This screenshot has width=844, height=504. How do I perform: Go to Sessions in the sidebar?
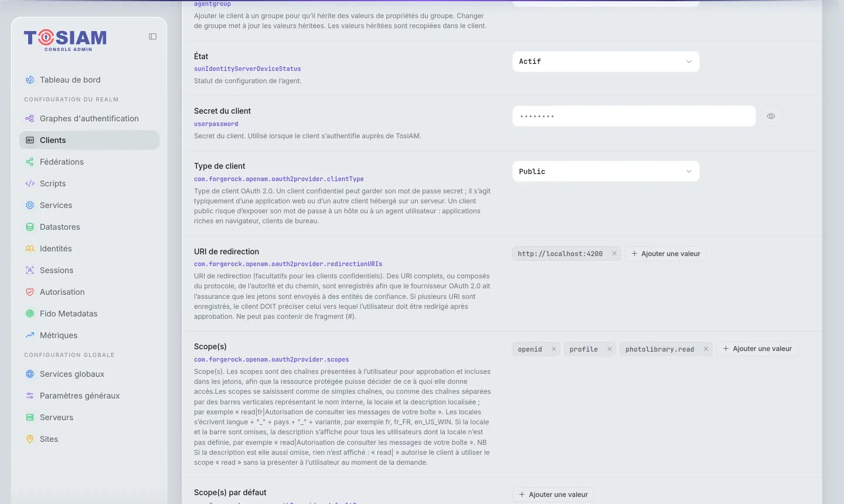click(89, 270)
